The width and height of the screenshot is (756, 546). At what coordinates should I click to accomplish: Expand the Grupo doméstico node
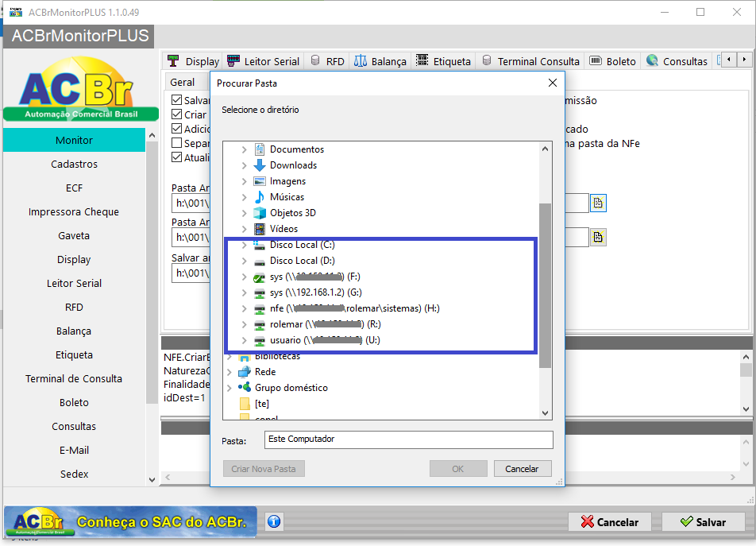click(229, 388)
